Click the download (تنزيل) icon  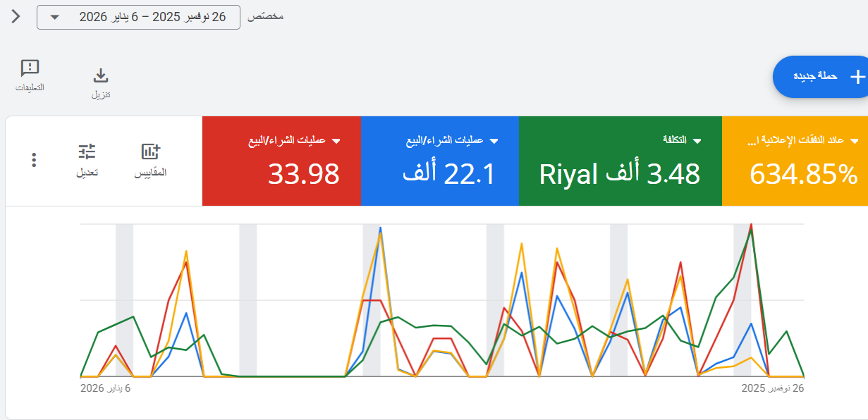[x=101, y=76]
